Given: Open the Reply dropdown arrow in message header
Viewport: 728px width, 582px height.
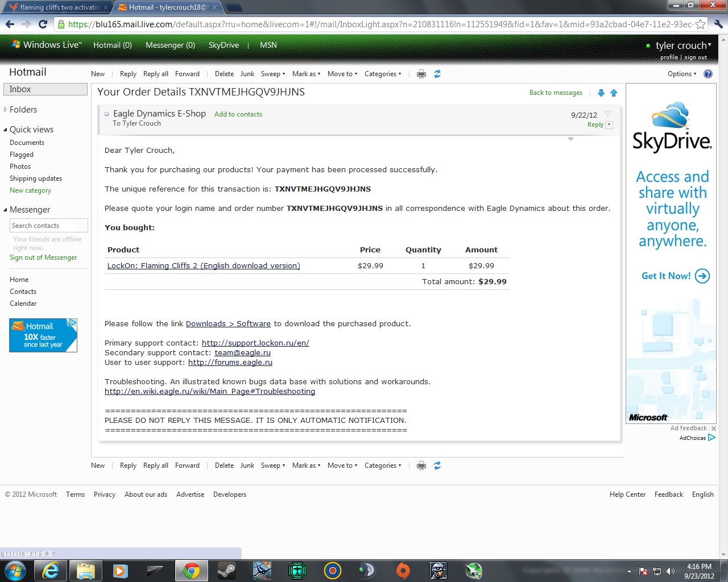Looking at the screenshot, I should point(609,124).
